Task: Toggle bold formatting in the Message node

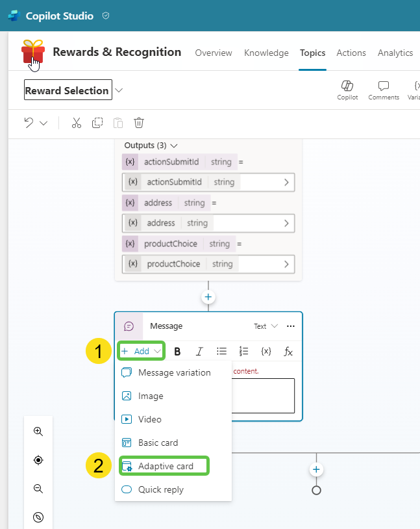Action: click(177, 351)
